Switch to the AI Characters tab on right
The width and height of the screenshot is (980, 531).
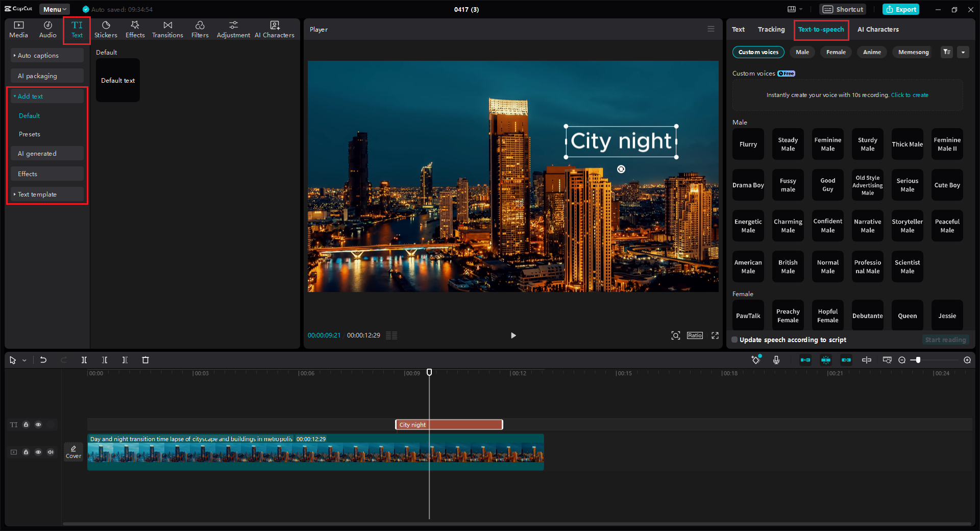878,30
